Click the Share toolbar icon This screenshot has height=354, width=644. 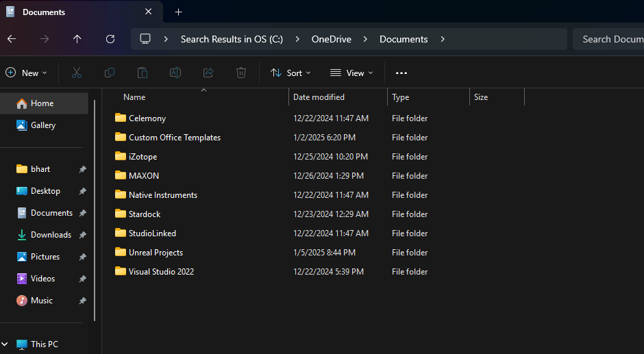208,73
